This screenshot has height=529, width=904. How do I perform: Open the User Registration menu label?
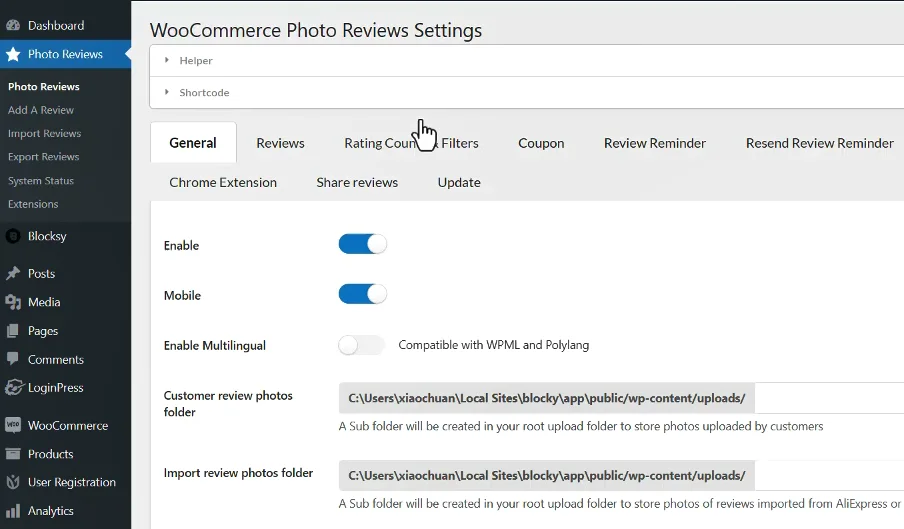(x=72, y=482)
